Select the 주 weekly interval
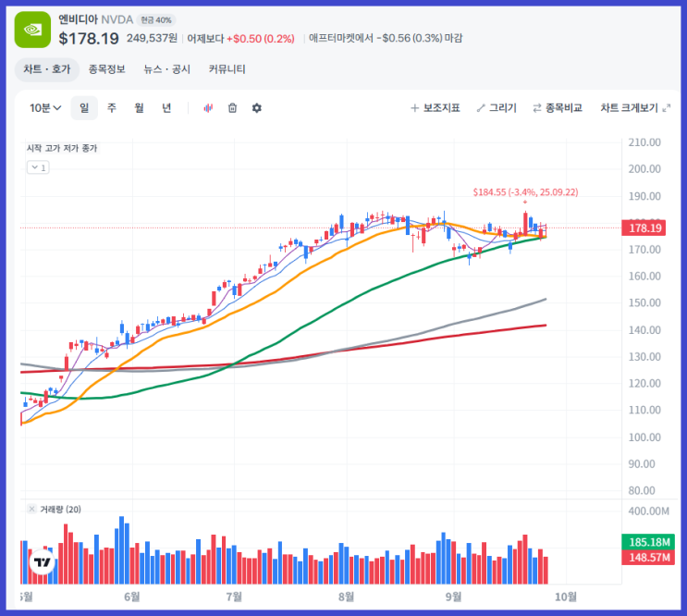The image size is (687, 616). [x=112, y=108]
